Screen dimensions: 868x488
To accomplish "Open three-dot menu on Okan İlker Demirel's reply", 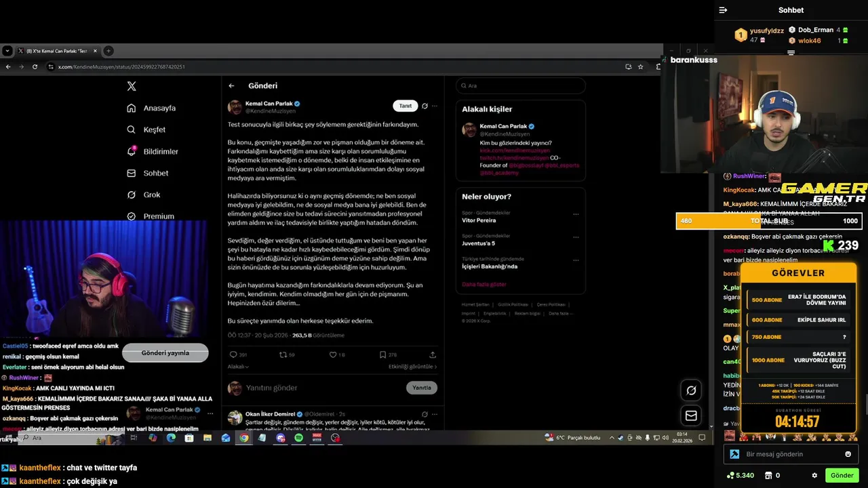I will [435, 414].
